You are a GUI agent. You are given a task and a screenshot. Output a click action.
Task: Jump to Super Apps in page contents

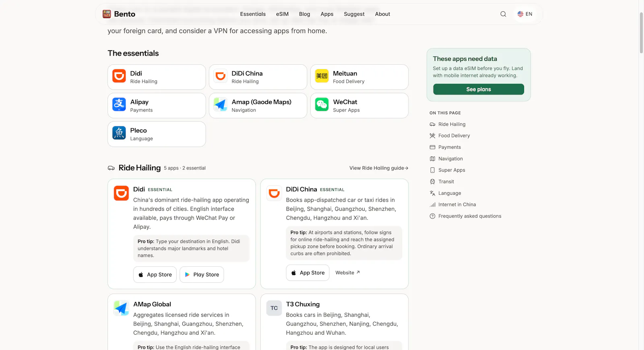(x=452, y=170)
